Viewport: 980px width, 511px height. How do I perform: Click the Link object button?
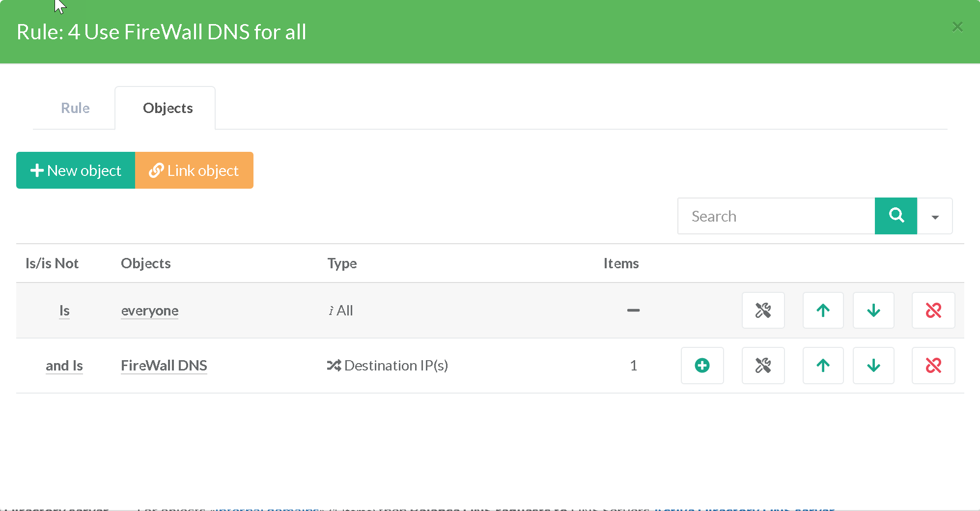tap(194, 170)
